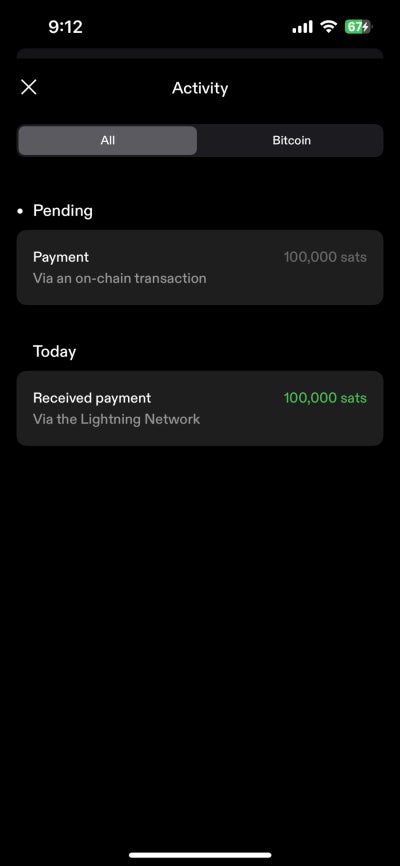Close the Activity screen with the X
Image resolution: width=400 pixels, height=866 pixels.
click(x=29, y=87)
